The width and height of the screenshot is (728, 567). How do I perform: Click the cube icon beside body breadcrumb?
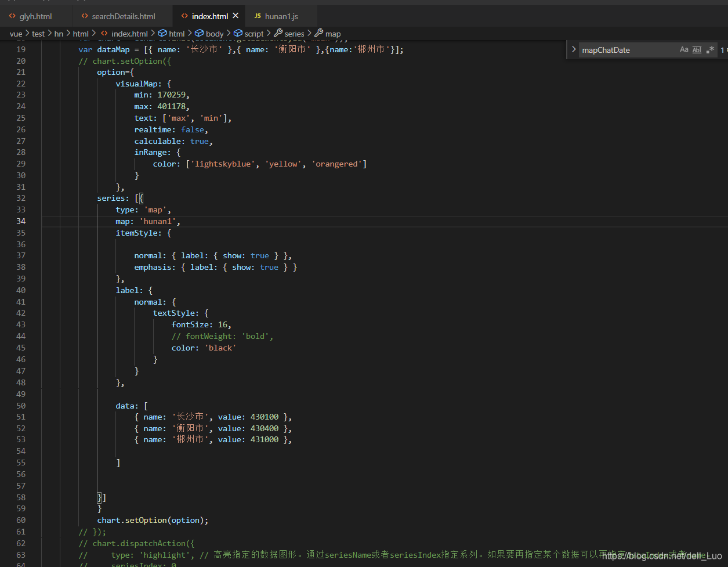pos(199,34)
